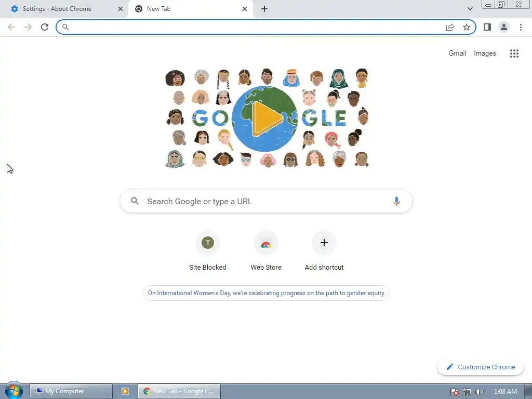This screenshot has width=532, height=399.
Task: Select New Tab - Google Chrome taskbar button
Action: coord(179,391)
